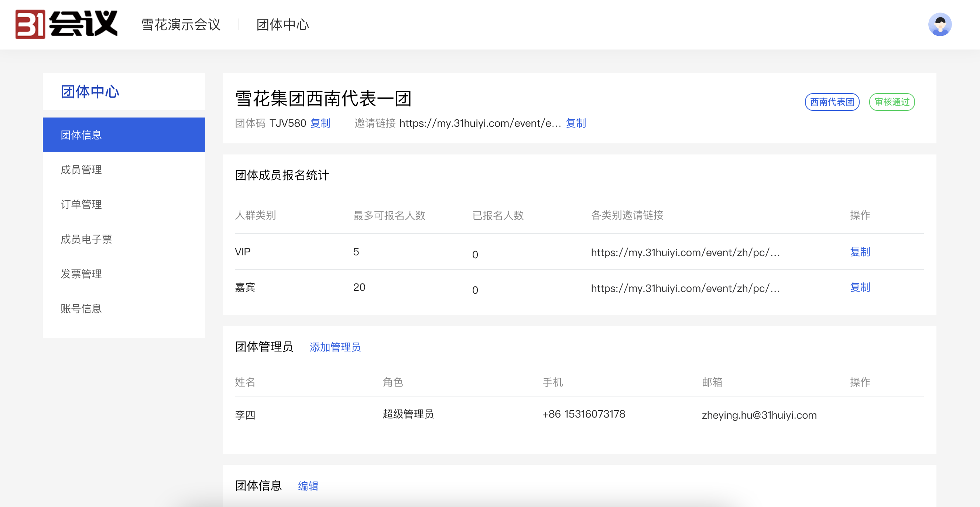Click the truncated invitation URL text
This screenshot has width=980, height=507.
pyautogui.click(x=480, y=123)
